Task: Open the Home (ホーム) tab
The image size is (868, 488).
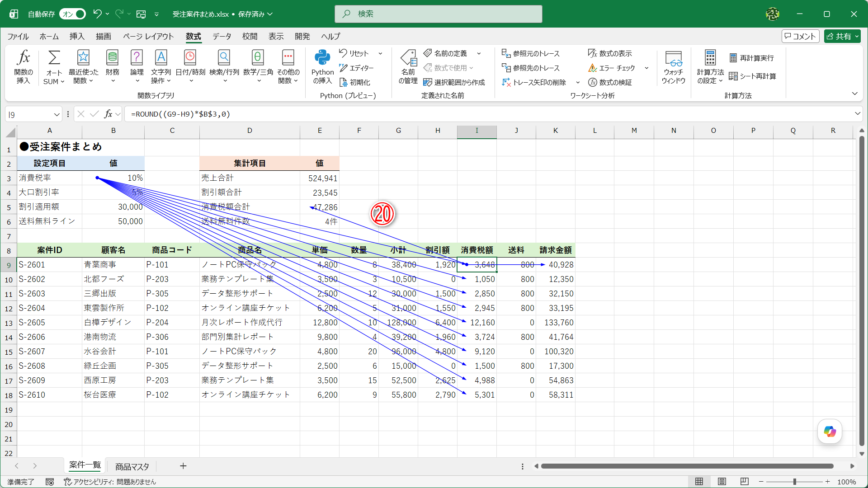Action: click(49, 36)
